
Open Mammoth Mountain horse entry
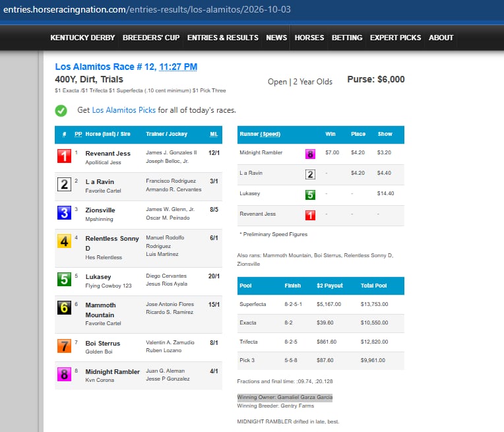(101, 310)
